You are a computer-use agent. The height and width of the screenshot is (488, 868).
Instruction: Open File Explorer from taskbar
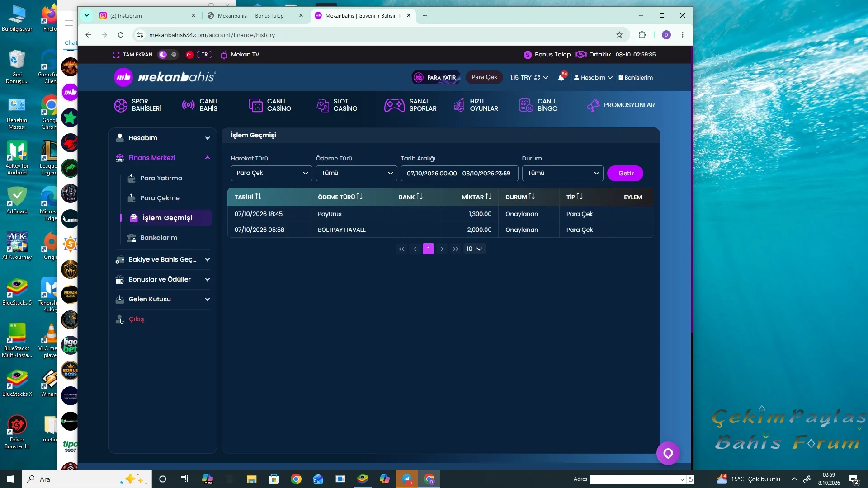tap(251, 479)
